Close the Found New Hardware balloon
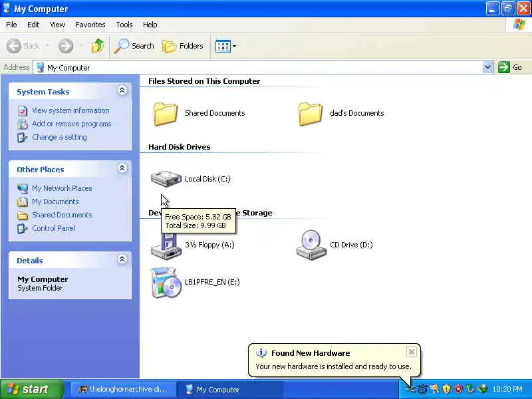 411,352
